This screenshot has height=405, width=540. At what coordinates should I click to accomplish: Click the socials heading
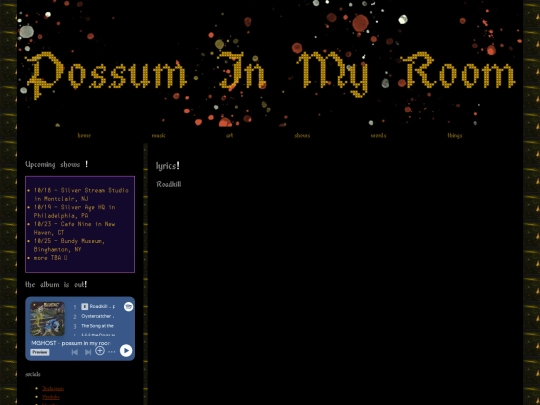(33, 374)
